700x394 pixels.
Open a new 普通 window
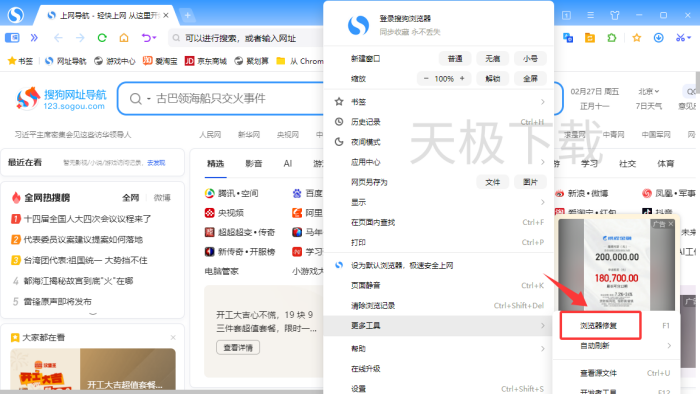coord(455,58)
